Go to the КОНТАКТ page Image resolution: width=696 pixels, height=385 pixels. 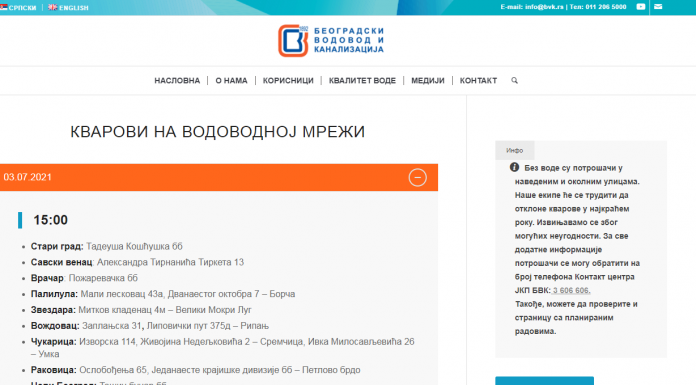click(478, 80)
